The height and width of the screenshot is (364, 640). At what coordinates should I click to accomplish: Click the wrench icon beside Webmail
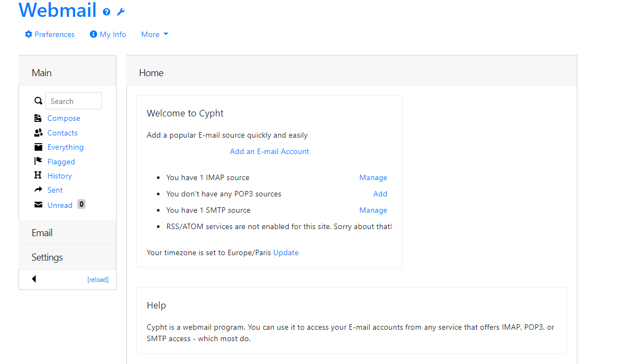[121, 12]
